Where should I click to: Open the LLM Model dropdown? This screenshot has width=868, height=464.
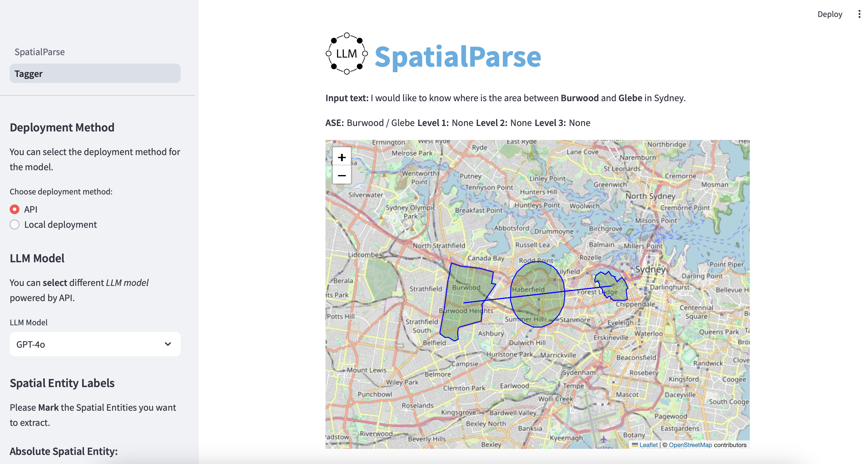click(95, 344)
